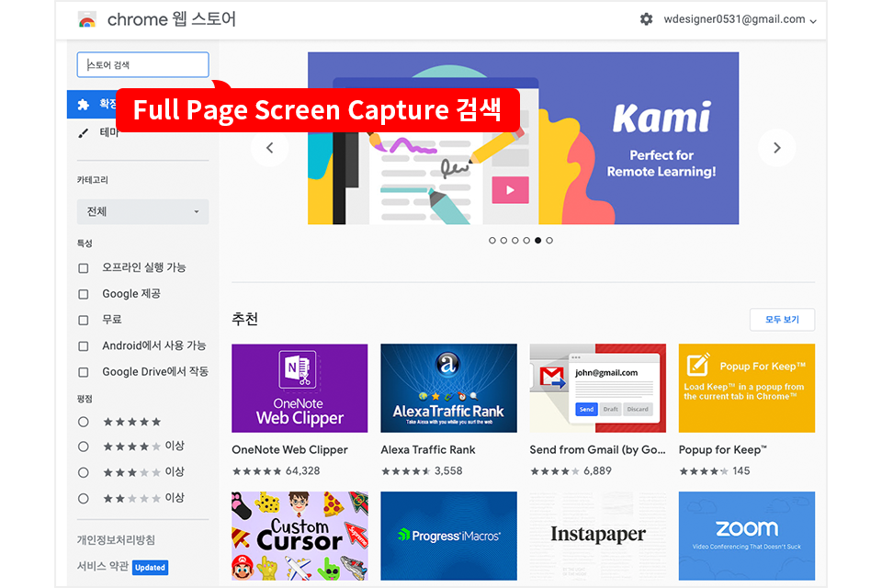Click the Popup for Keep™ title

pos(723,450)
